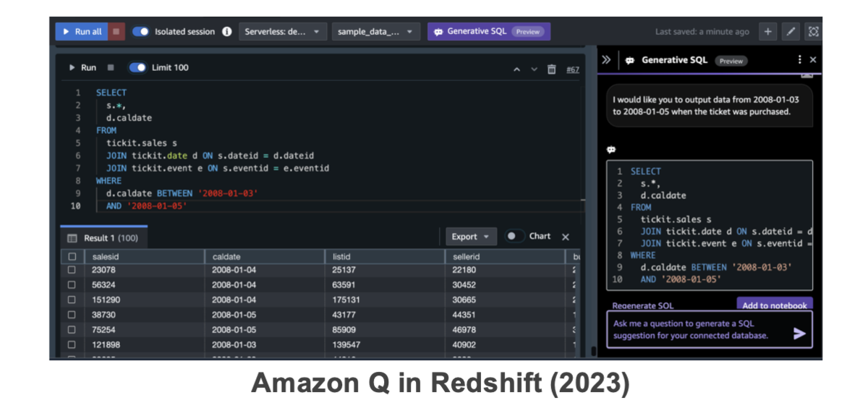Check the row checkbox for salesid 75254
This screenshot has height=416, width=868.
(x=72, y=330)
